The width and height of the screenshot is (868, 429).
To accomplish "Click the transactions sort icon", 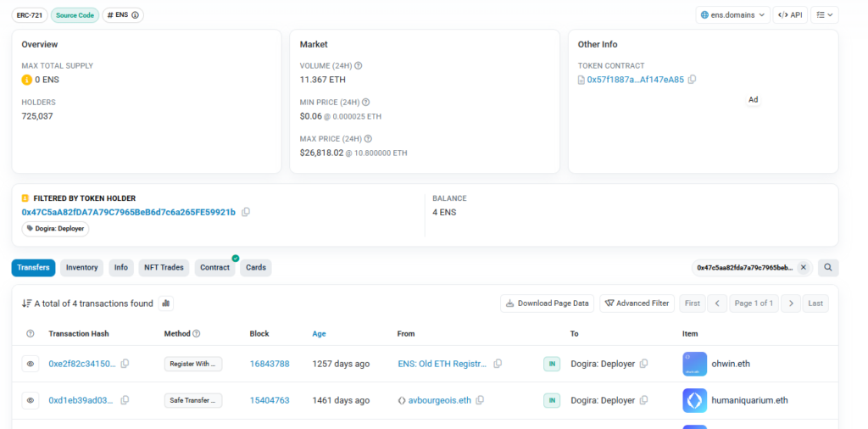I will pos(26,304).
